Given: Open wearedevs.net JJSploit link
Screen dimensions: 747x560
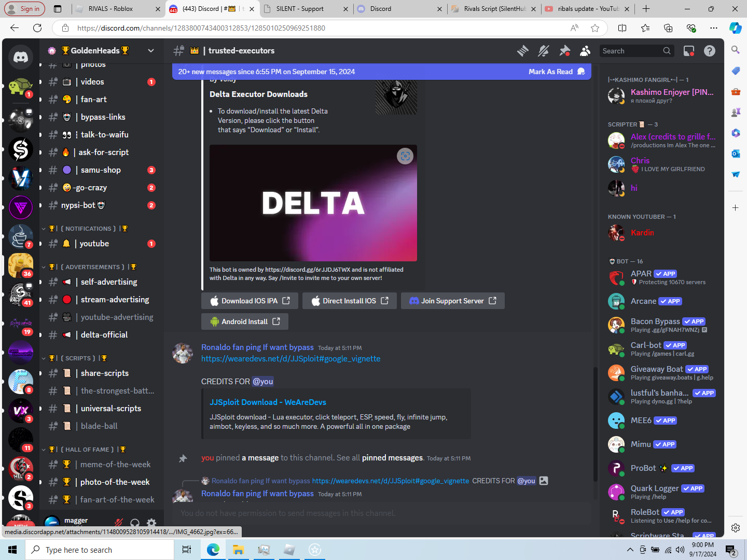Looking at the screenshot, I should 290,359.
